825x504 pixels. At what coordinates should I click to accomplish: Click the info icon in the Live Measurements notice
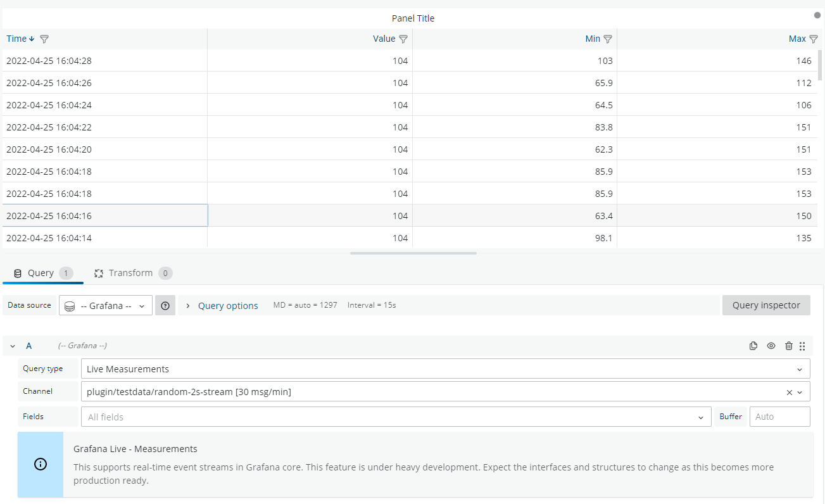[x=40, y=464]
